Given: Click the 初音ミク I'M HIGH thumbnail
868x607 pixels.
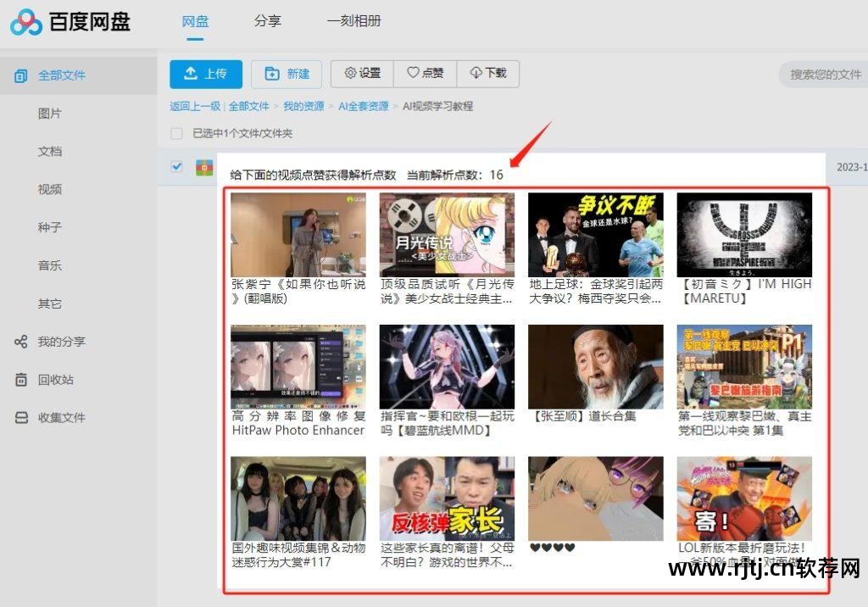Looking at the screenshot, I should 744,235.
